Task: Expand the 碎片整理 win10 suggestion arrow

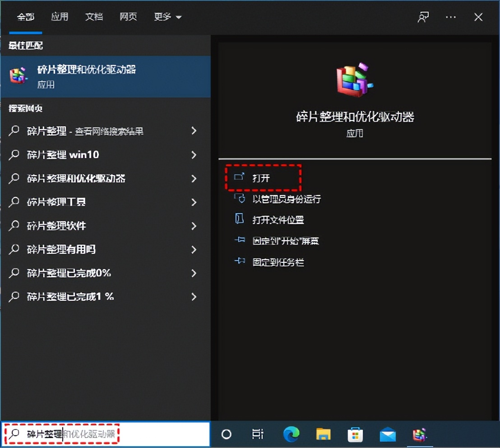Action: click(194, 155)
